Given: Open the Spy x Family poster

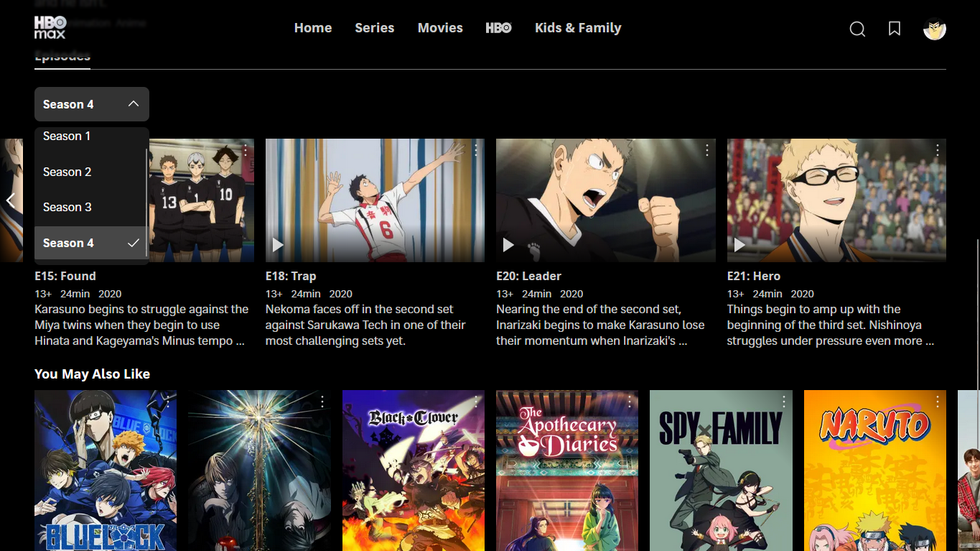Looking at the screenshot, I should (x=721, y=471).
